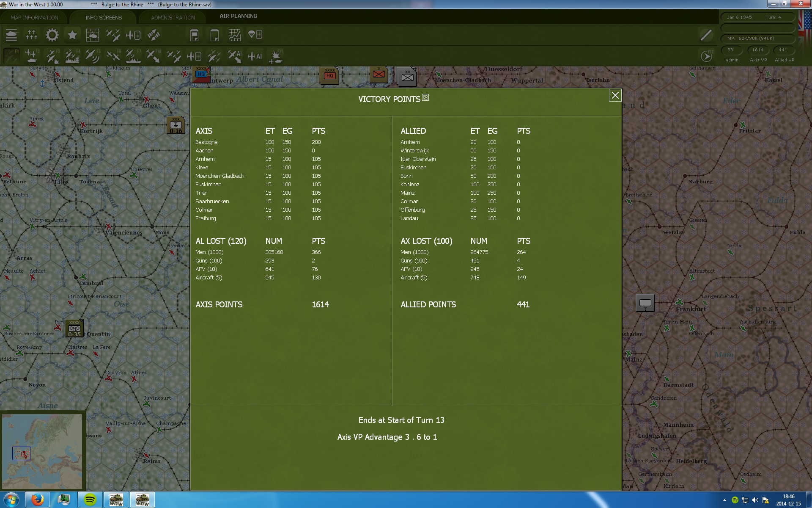The width and height of the screenshot is (812, 508).
Task: Open the production gear icon
Action: pyautogui.click(x=52, y=35)
